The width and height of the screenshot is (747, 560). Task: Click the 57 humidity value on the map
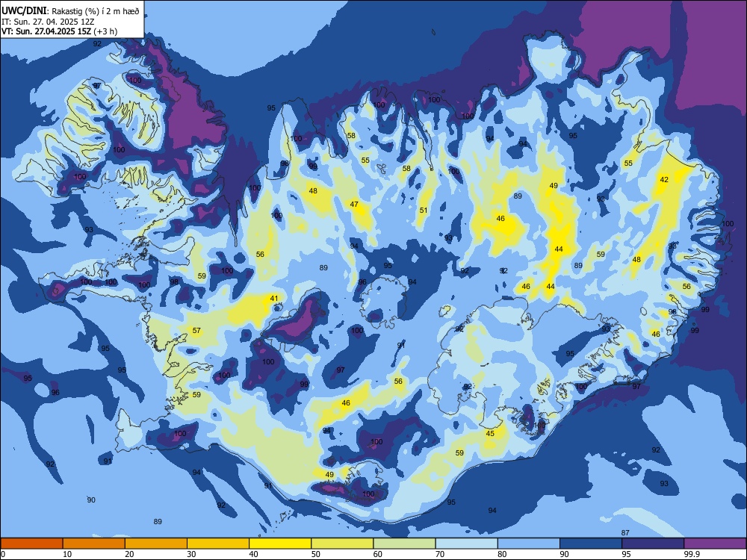coord(196,331)
